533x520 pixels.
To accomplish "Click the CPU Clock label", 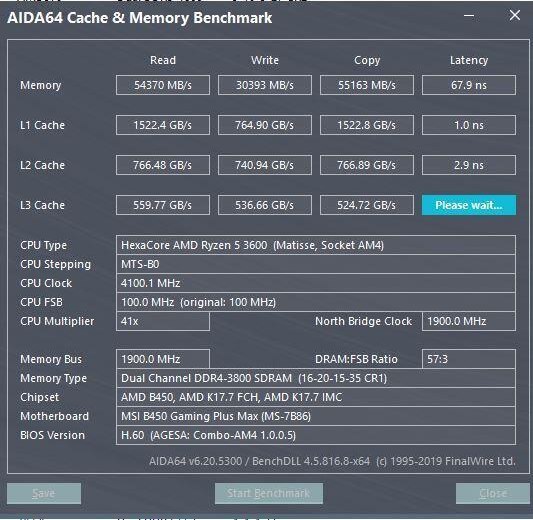I will 46,283.
